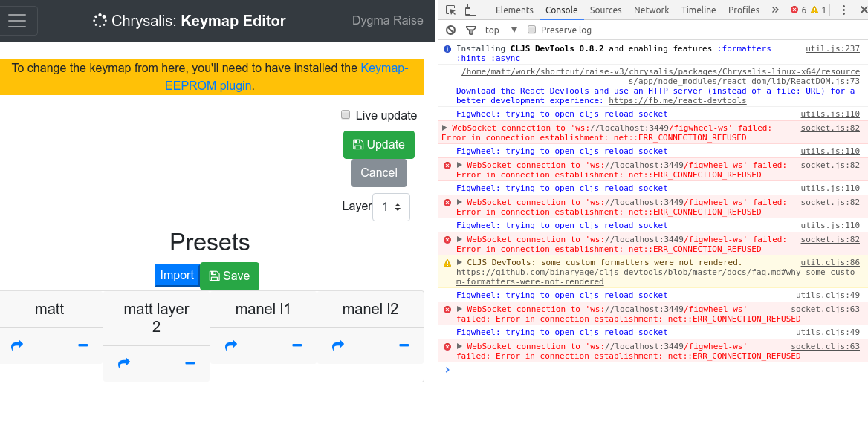Image resolution: width=868 pixels, height=430 pixels.
Task: Toggle DevTools device toolbar icon
Action: (470, 10)
